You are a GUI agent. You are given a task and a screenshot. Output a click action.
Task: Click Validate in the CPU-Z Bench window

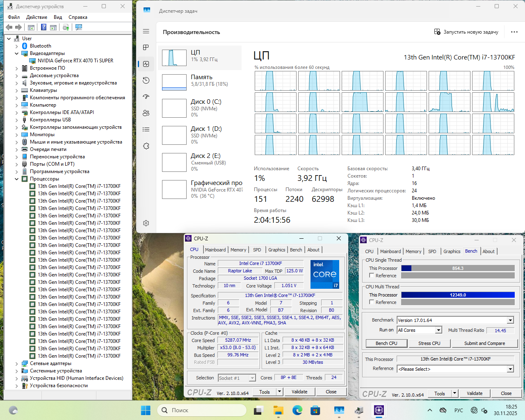(475, 393)
